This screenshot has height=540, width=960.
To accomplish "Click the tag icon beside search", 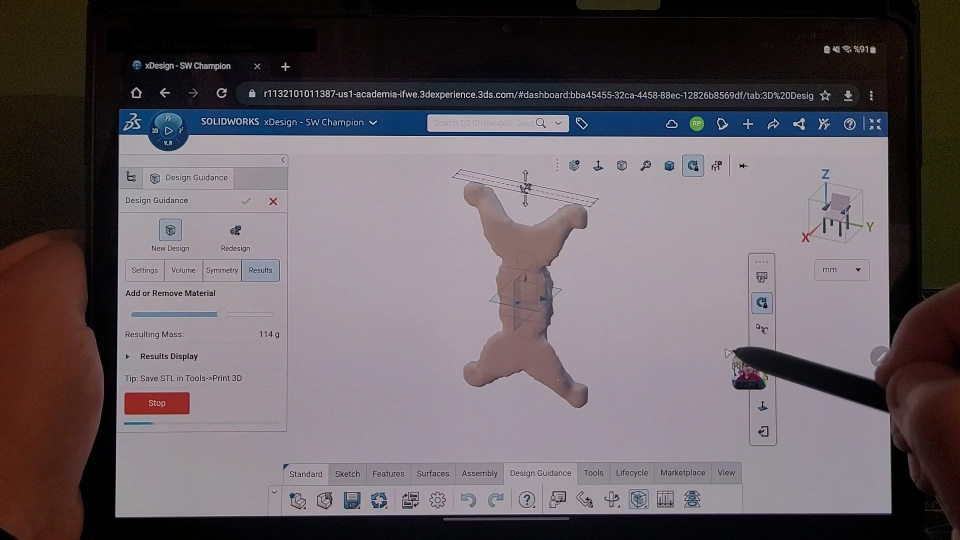I will 582,124.
